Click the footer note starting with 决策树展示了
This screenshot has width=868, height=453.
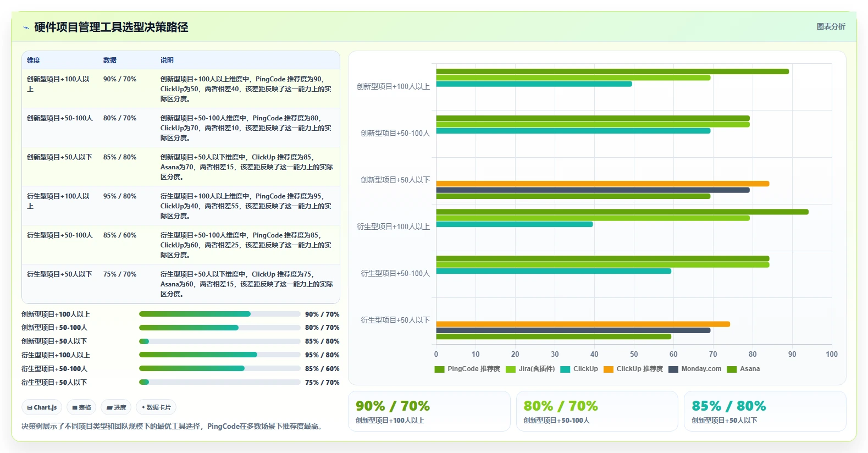pos(172,426)
